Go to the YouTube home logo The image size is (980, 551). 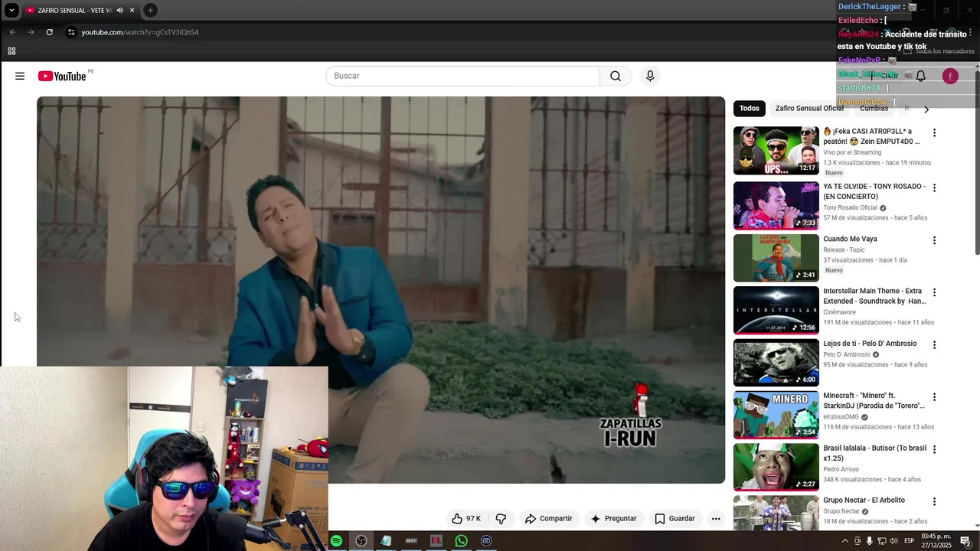tap(63, 76)
